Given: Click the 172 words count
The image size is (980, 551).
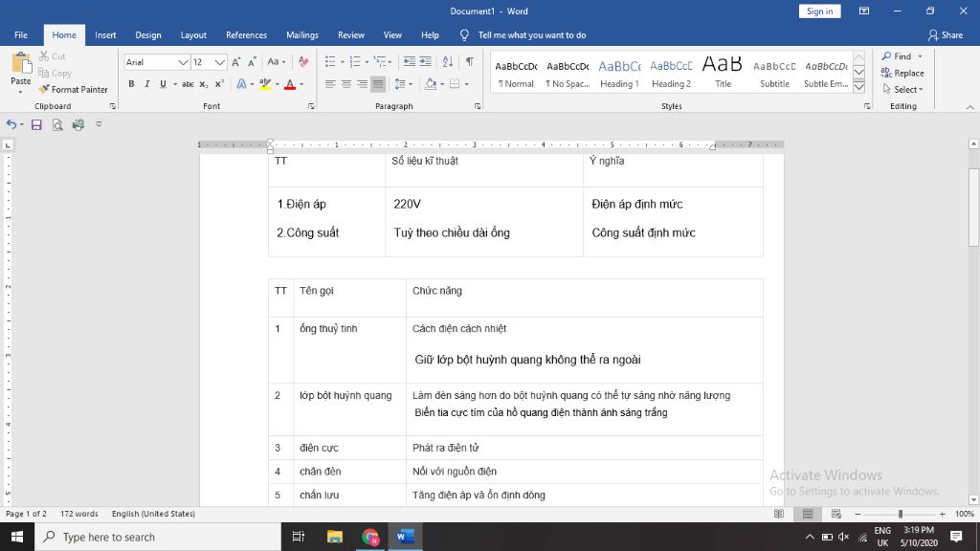Looking at the screenshot, I should tap(79, 514).
